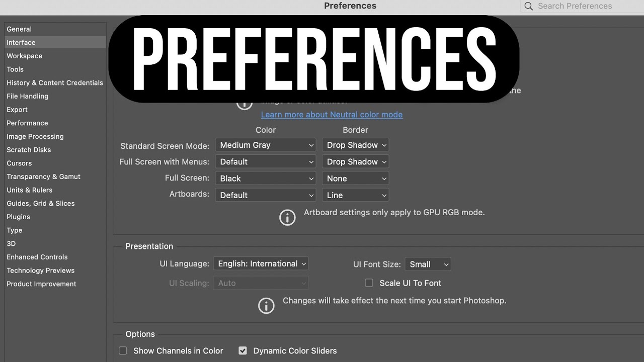Open the UI Font Size dropdown
This screenshot has height=362, width=644.
(428, 264)
